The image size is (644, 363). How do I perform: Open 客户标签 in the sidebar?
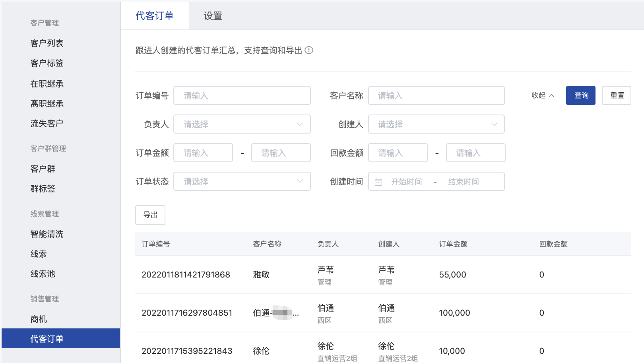pos(47,63)
